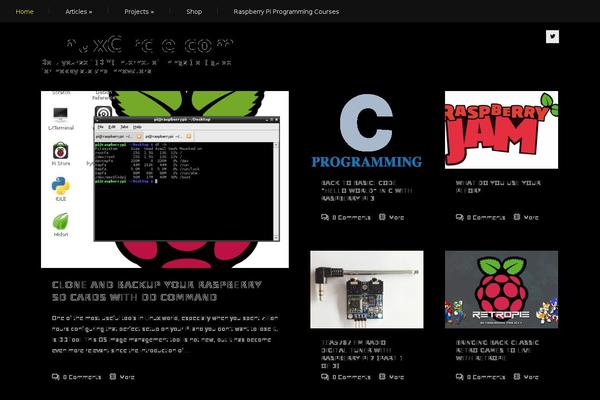Open the Clone and Backup SD cards article title
600x400 pixels.
157,291
